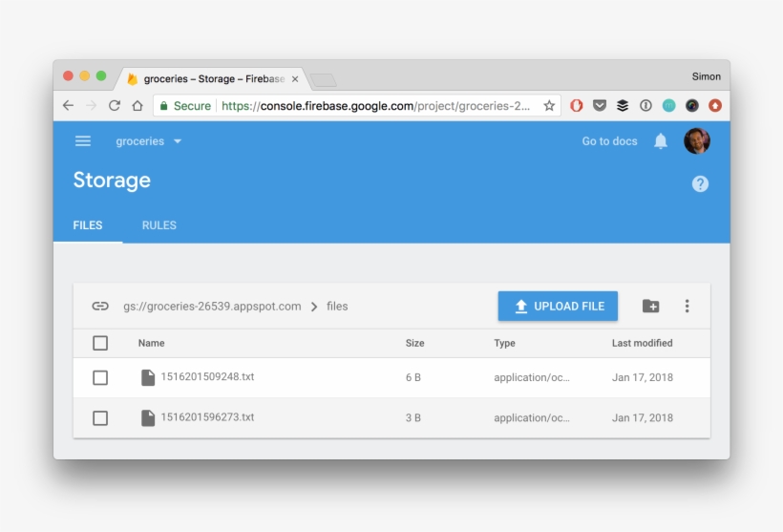
Task: Go to the browser home page
Action: click(138, 105)
